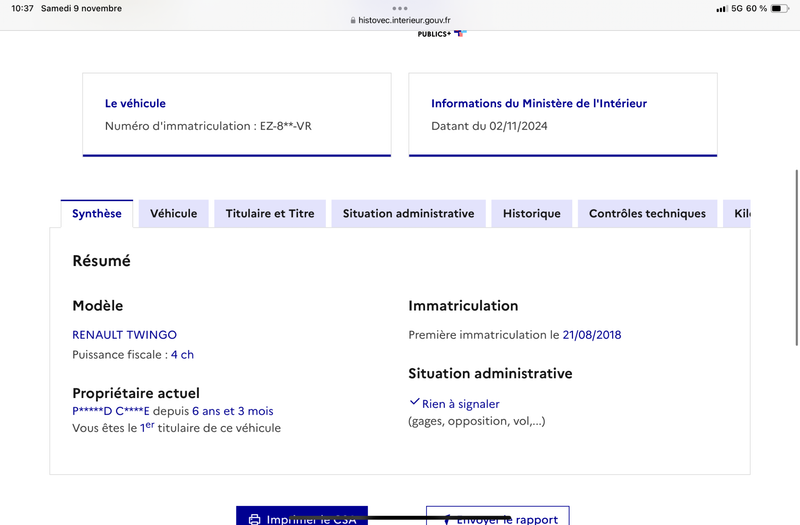Switch to the Véhicule tab

pyautogui.click(x=173, y=213)
